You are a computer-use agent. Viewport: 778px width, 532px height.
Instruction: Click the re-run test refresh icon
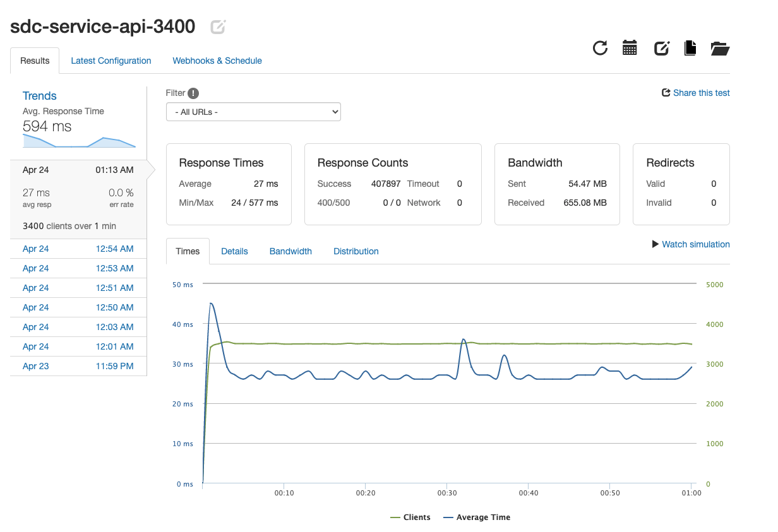[x=600, y=48]
